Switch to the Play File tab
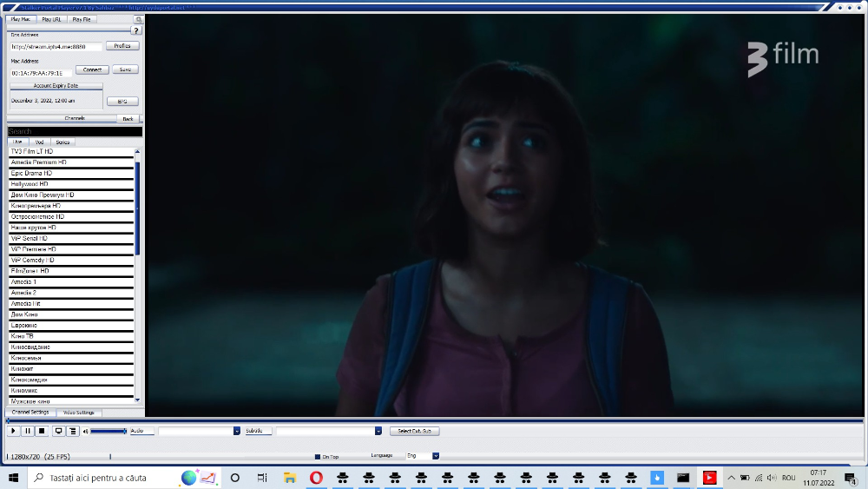 coord(82,19)
